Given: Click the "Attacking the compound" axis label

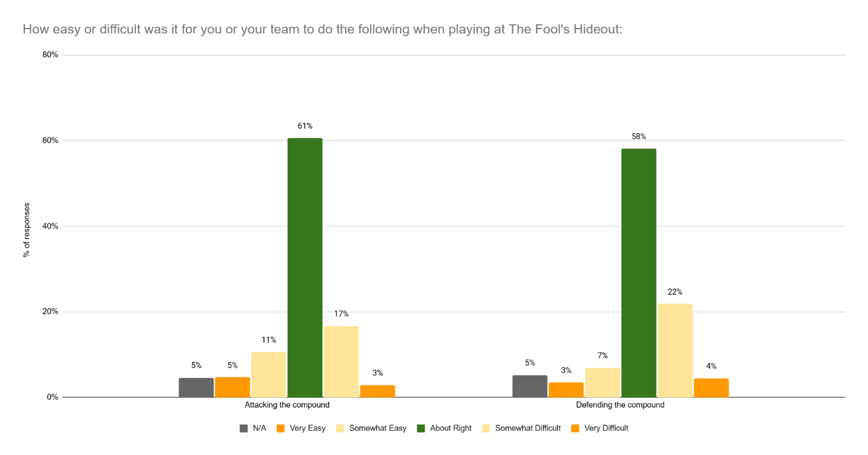Looking at the screenshot, I should tap(287, 405).
